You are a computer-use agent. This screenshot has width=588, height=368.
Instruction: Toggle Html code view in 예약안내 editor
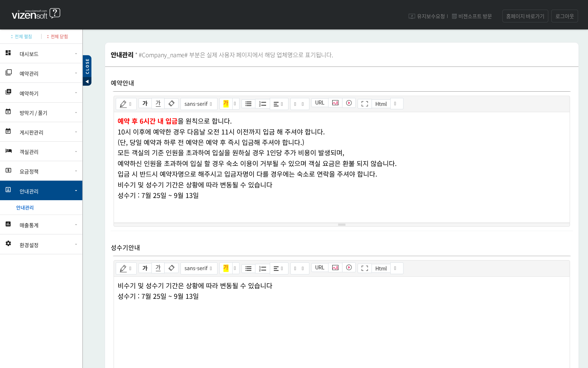tap(381, 104)
